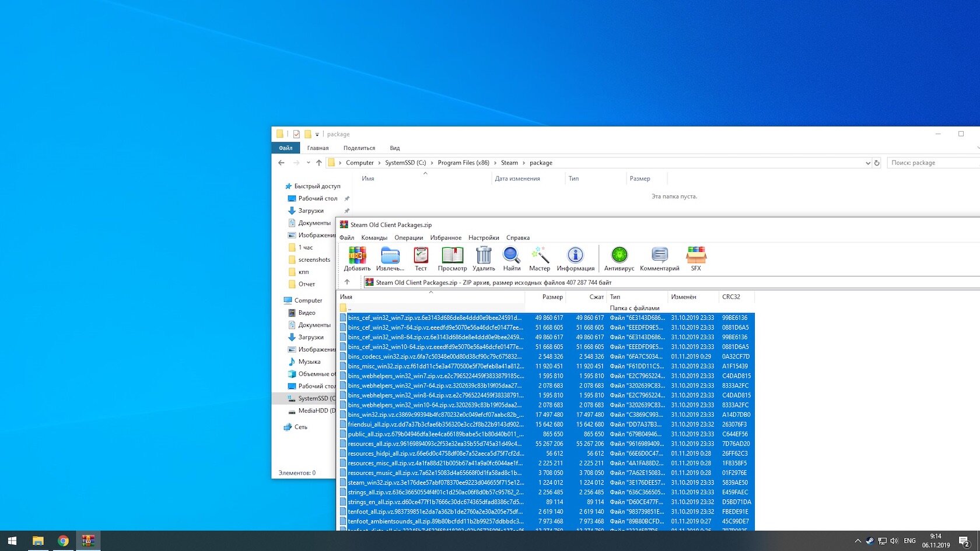Screen dimensions: 980x551
Task: Click the SystemSSD (C:) breadcrumb
Action: pos(405,163)
